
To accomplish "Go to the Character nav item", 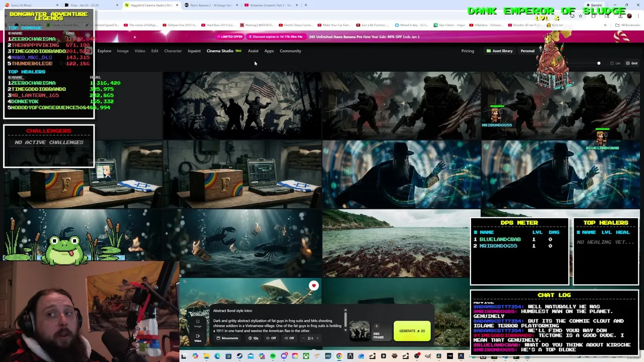I will [173, 51].
